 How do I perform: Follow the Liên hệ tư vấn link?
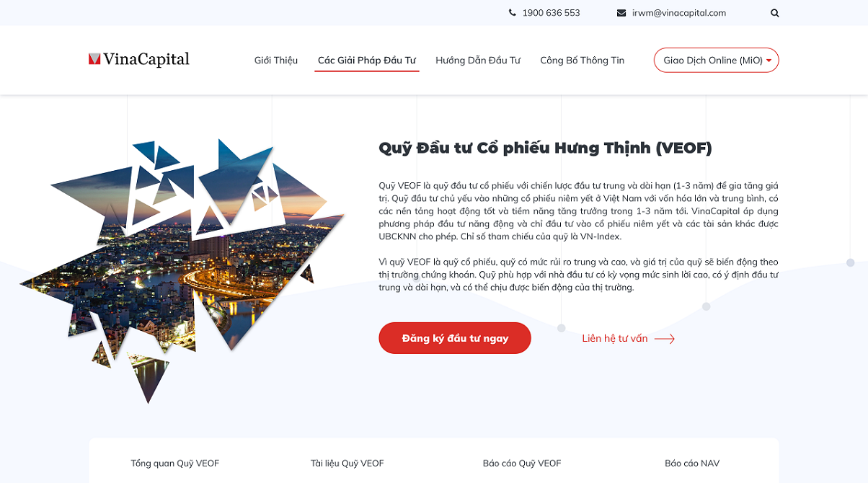[615, 339]
